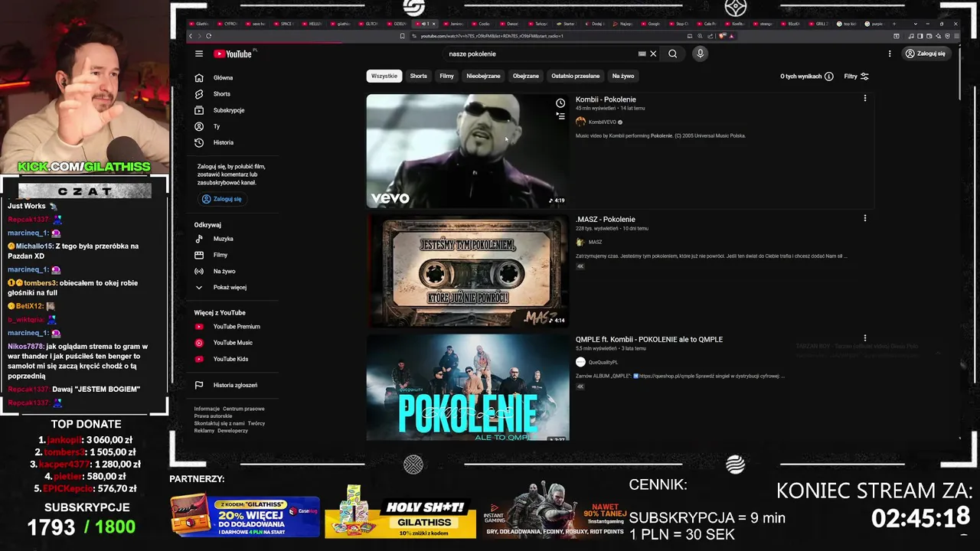Click Zaloguj się button in header

[925, 54]
